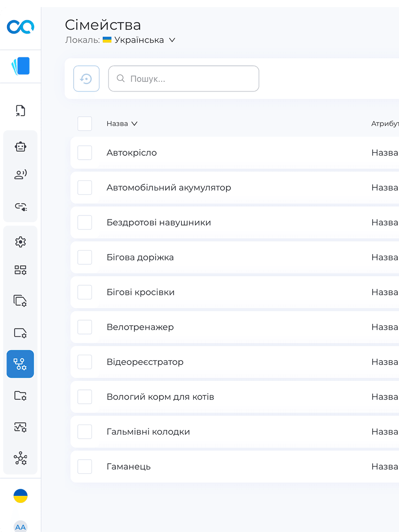Open the Бігові кросівки family
Viewport: 399px width, 532px height.
(x=141, y=292)
